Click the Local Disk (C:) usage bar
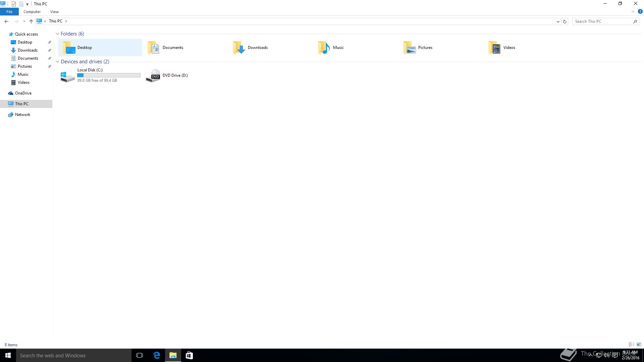644x362 pixels. [x=109, y=75]
